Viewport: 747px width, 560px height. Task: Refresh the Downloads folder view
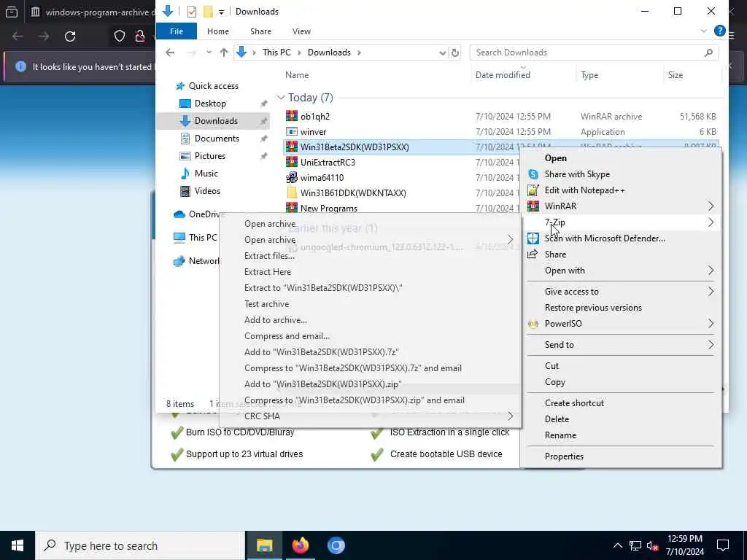455,52
